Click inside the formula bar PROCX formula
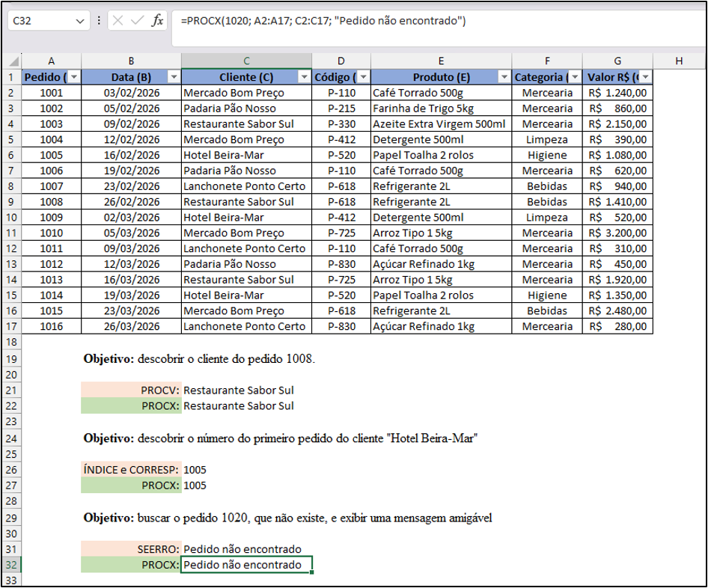The height and width of the screenshot is (588, 708). 323,21
